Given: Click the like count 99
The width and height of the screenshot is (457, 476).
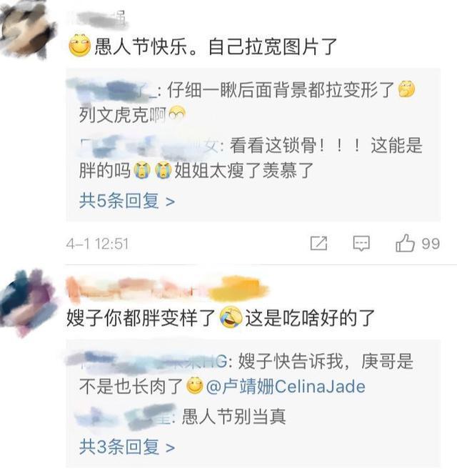Looking at the screenshot, I should click(x=431, y=244).
